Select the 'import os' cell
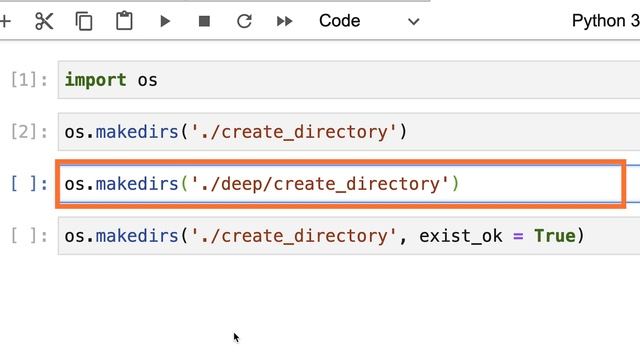Screen dimensions: 640x360 tap(349, 80)
